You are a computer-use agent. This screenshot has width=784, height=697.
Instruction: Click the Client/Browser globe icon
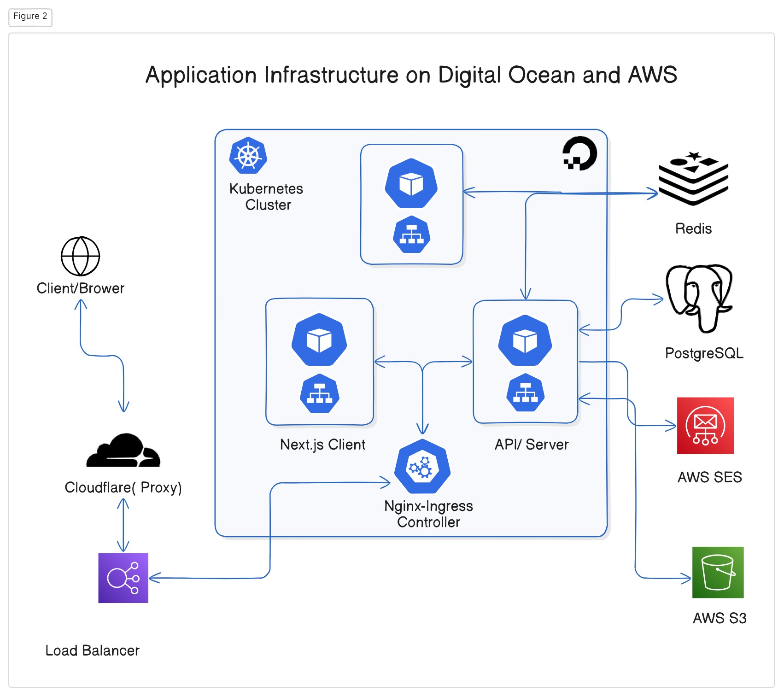point(81,256)
